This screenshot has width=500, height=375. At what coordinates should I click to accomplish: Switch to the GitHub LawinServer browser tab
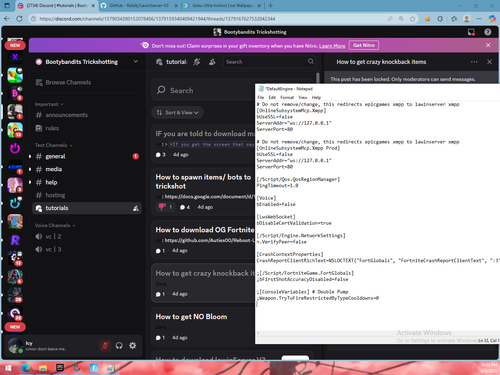click(x=139, y=6)
